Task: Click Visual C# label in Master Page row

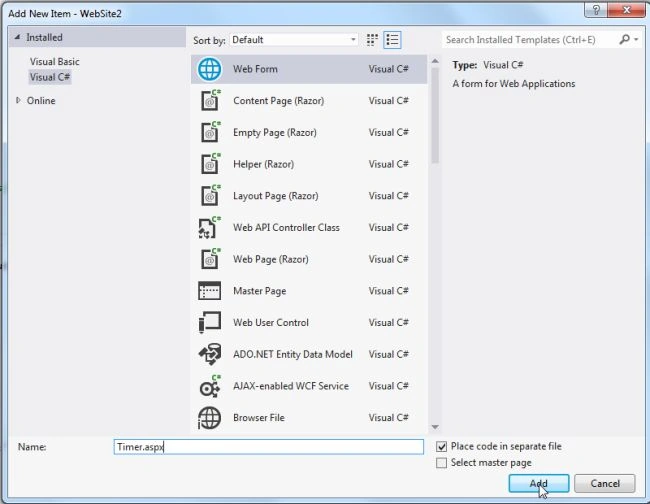Action: [388, 291]
